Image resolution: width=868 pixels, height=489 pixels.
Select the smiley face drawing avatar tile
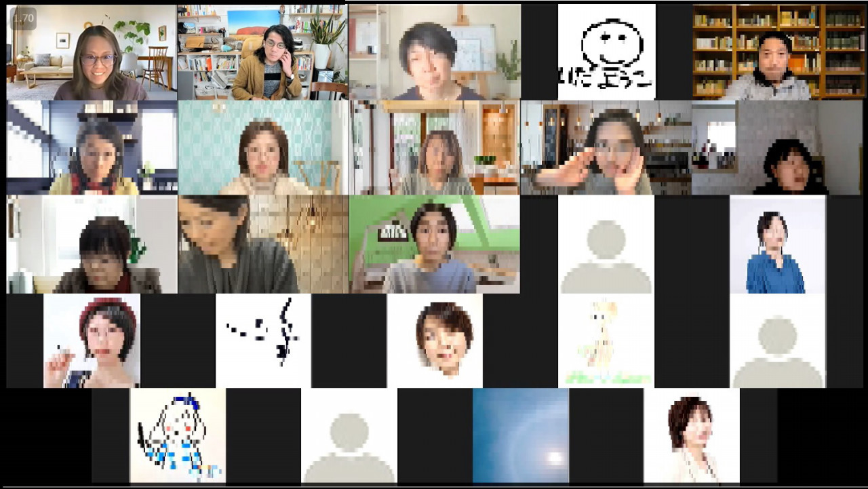click(606, 52)
